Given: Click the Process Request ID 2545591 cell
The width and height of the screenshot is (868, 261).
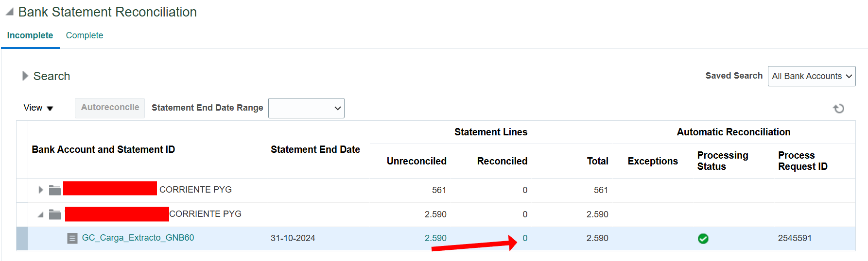Looking at the screenshot, I should 795,238.
